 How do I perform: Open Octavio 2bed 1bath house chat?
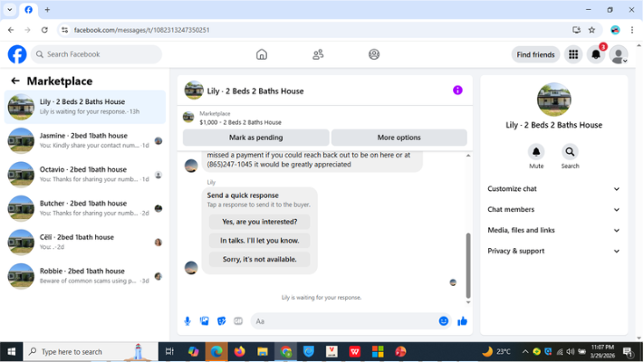[x=85, y=175]
